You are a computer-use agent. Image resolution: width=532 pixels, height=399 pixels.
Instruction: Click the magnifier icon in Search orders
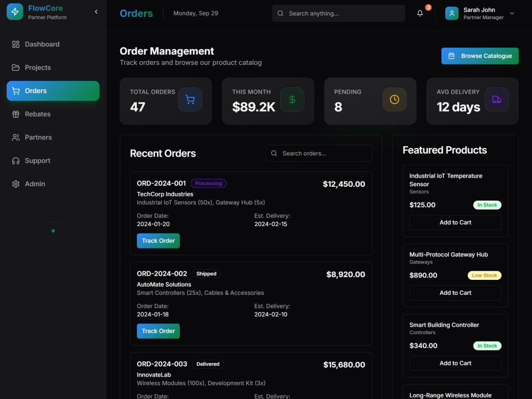tap(274, 153)
